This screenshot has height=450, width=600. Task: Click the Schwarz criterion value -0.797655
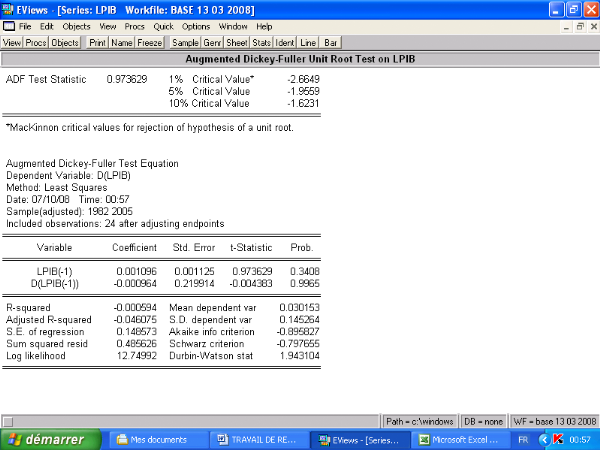(x=298, y=344)
